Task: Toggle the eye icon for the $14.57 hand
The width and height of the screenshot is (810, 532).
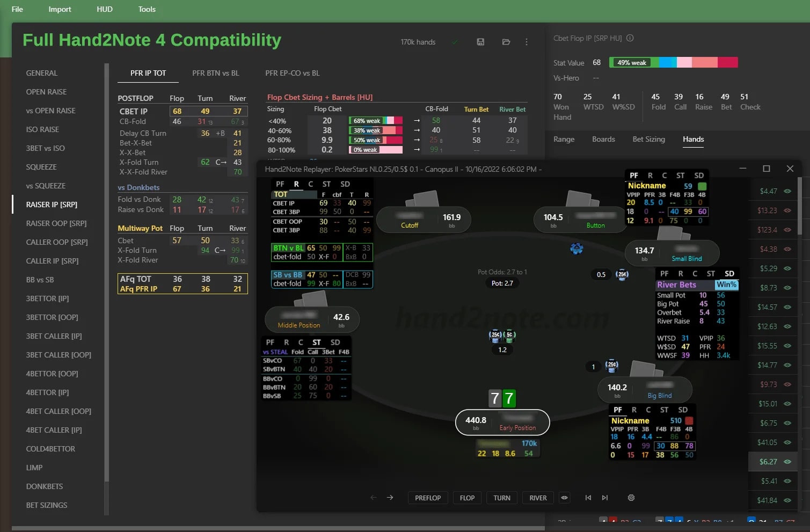Action: [787, 307]
